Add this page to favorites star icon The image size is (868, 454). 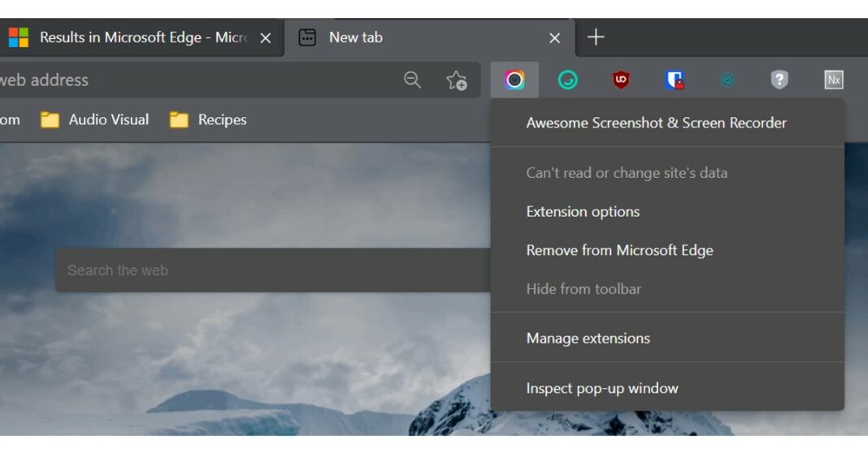[457, 80]
